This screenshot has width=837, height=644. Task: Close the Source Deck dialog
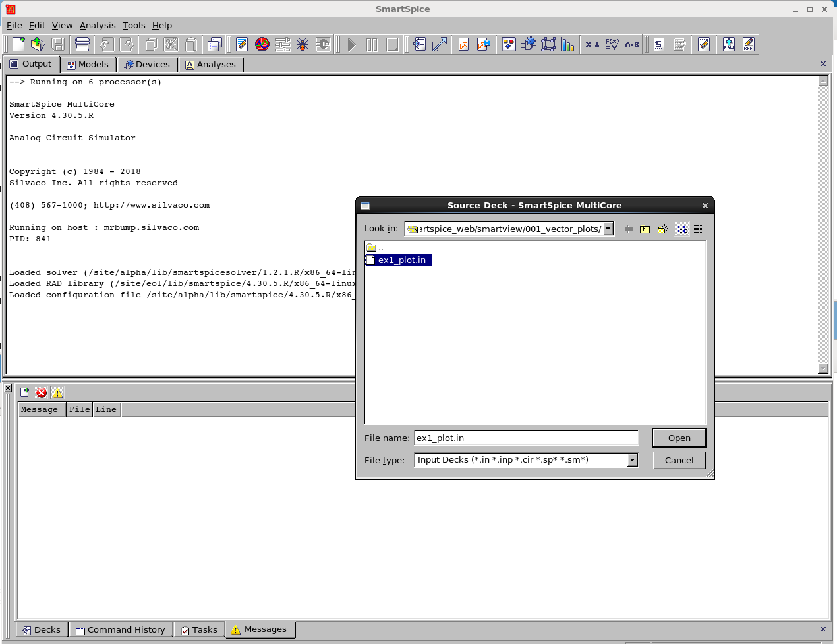(705, 206)
